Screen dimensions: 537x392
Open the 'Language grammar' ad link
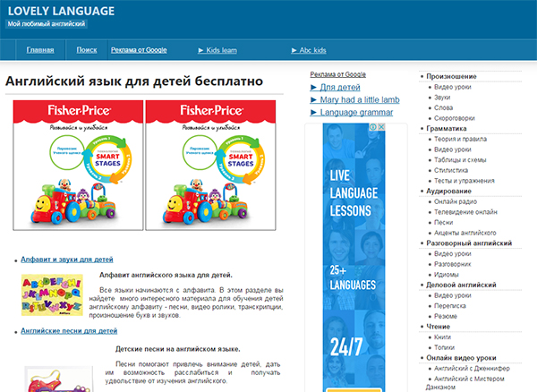356,112
